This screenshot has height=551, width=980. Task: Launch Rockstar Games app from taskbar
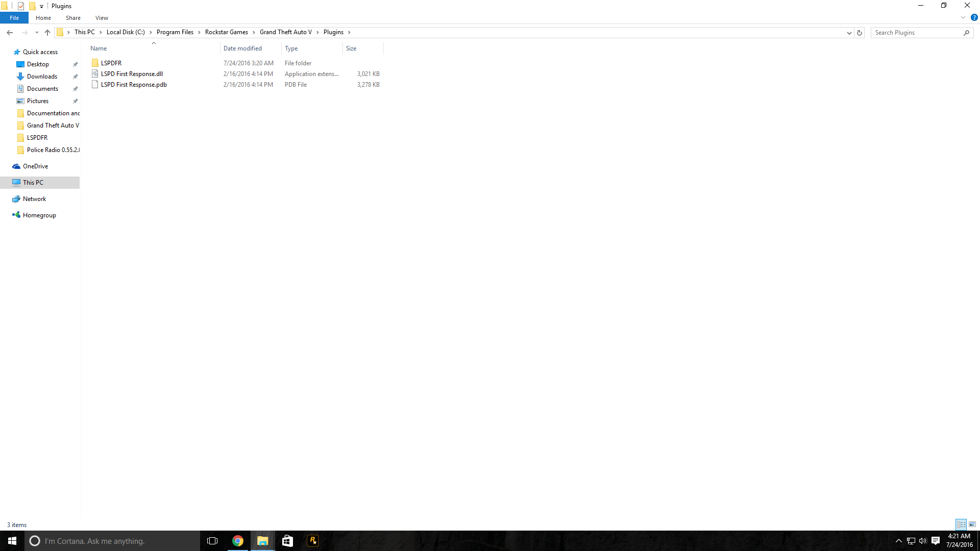pyautogui.click(x=313, y=541)
